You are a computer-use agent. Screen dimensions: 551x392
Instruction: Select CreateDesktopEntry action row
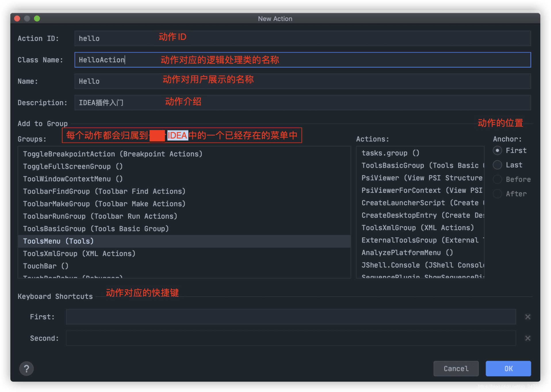(420, 215)
